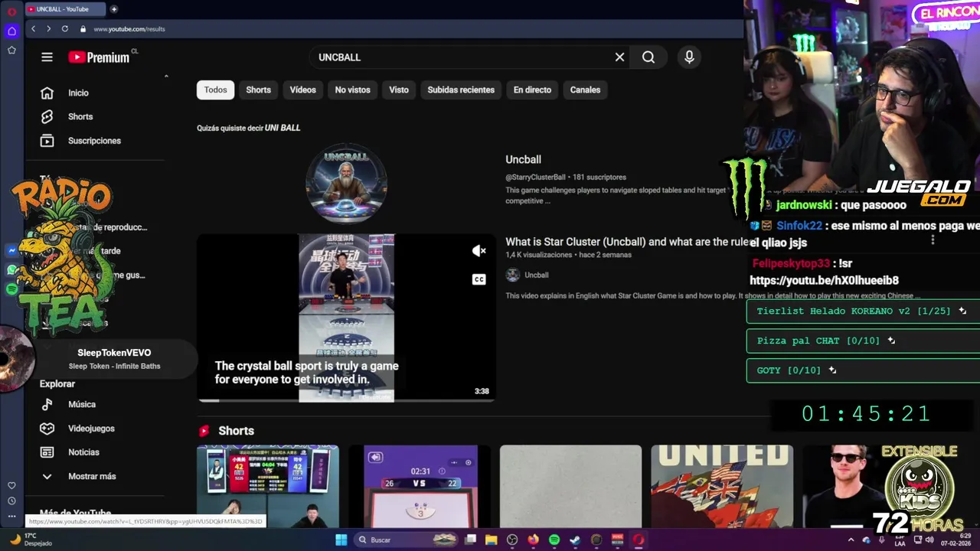
Task: Open Steam from the taskbar
Action: (575, 540)
